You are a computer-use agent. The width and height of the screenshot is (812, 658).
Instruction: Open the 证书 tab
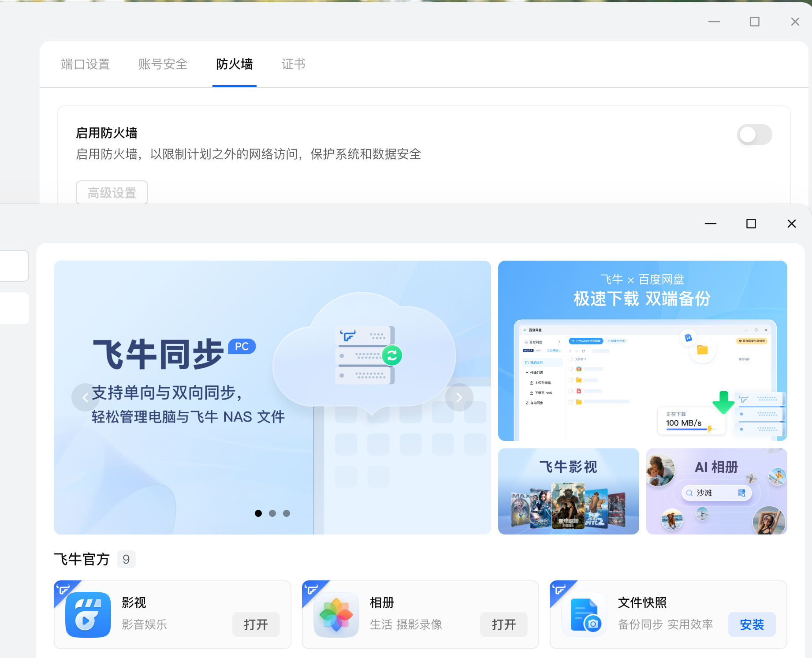pos(294,64)
